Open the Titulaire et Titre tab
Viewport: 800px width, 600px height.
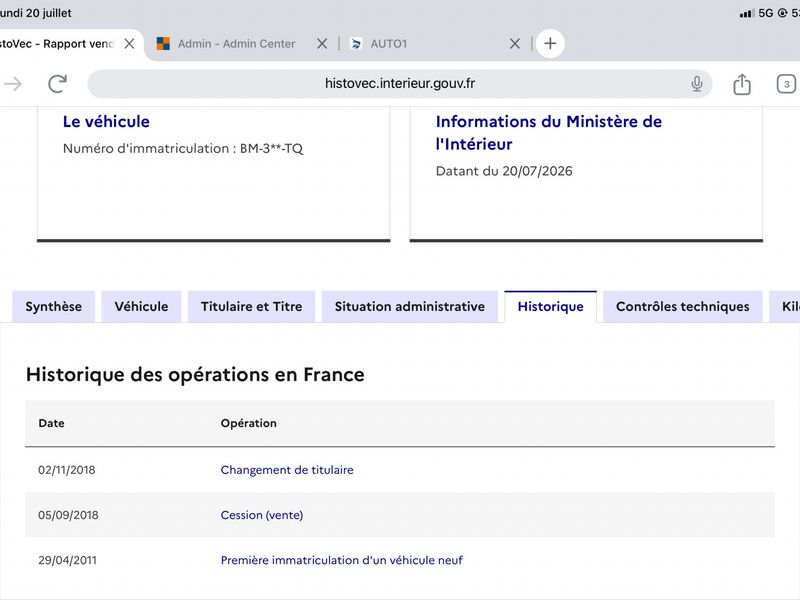[252, 307]
